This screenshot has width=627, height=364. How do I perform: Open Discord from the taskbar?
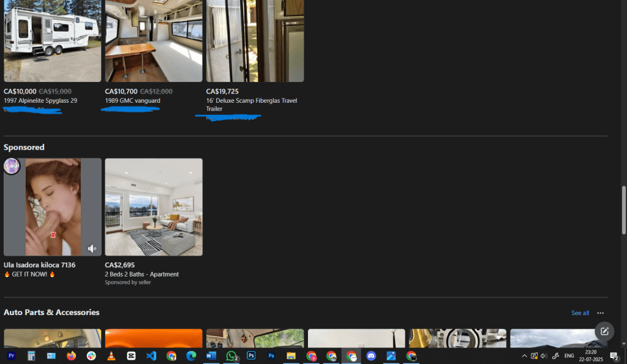pyautogui.click(x=371, y=356)
